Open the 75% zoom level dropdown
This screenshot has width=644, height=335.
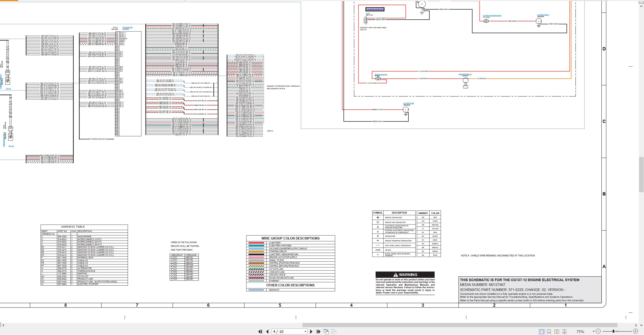point(594,331)
